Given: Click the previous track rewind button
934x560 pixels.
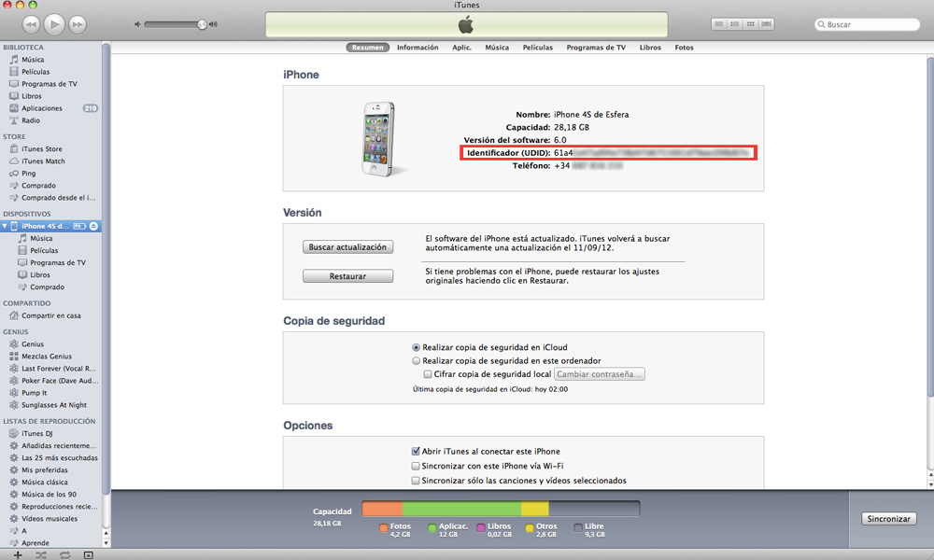Looking at the screenshot, I should (x=31, y=24).
